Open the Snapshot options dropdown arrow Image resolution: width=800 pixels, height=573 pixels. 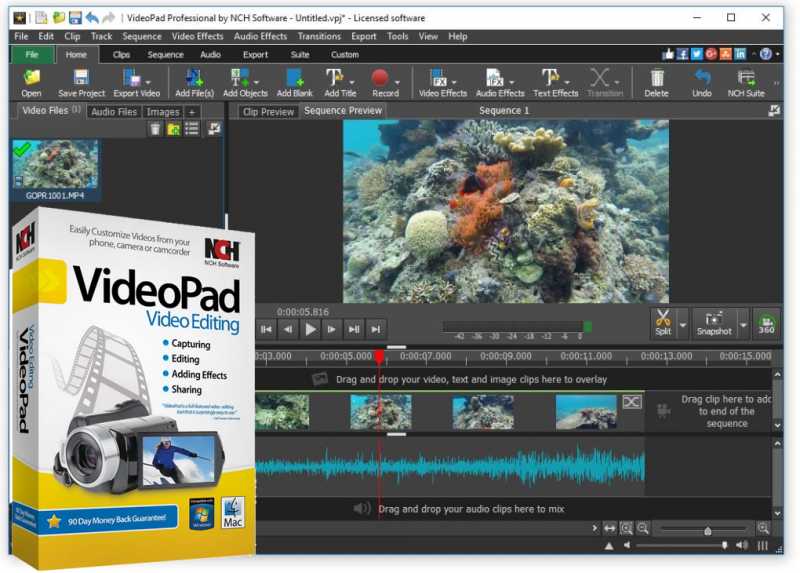pos(743,325)
